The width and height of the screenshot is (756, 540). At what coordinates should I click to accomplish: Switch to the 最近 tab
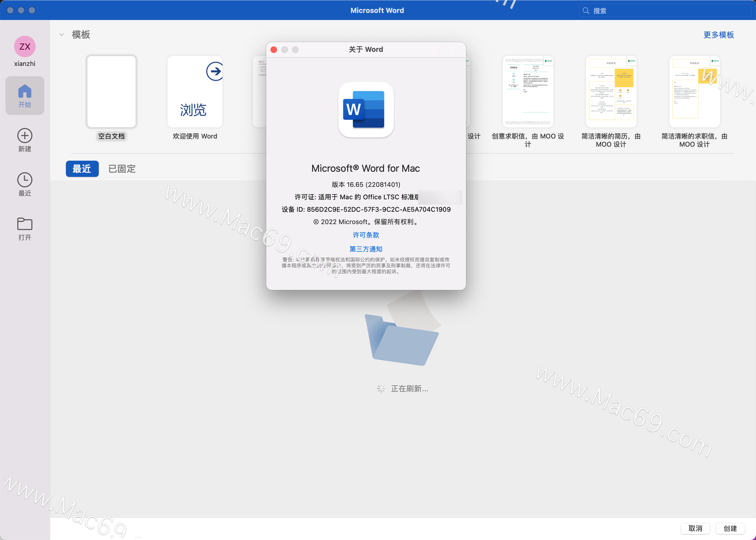pyautogui.click(x=82, y=169)
